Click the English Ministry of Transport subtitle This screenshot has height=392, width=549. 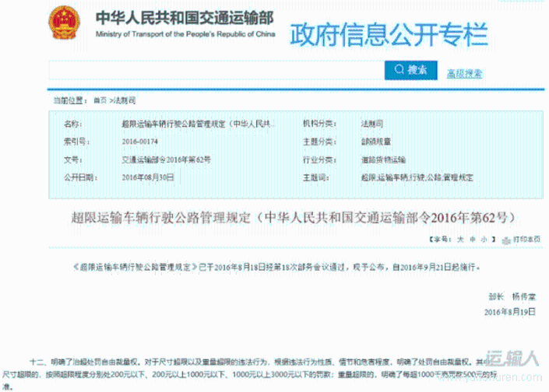click(x=185, y=34)
